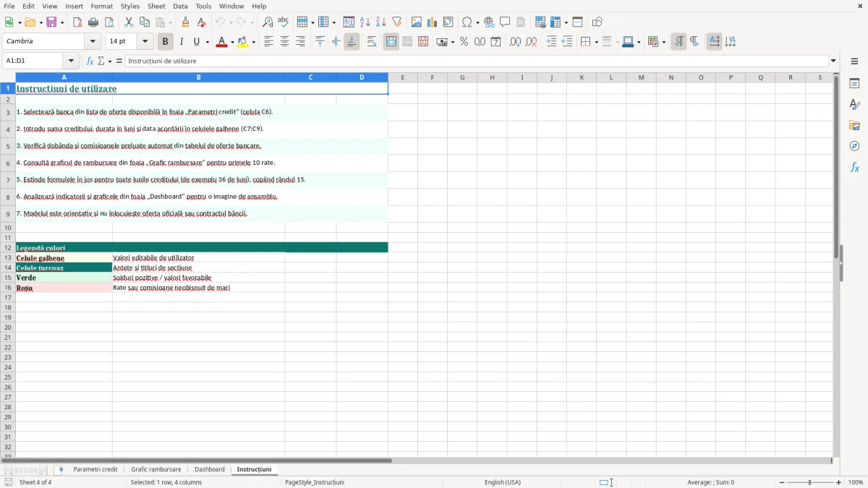Align text left
This screenshot has height=488, width=868.
[269, 42]
